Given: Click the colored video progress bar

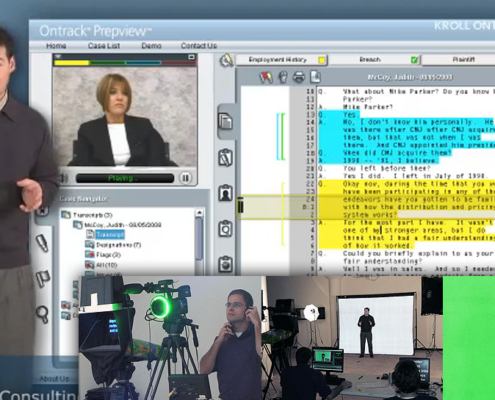Looking at the screenshot, I should (x=125, y=63).
